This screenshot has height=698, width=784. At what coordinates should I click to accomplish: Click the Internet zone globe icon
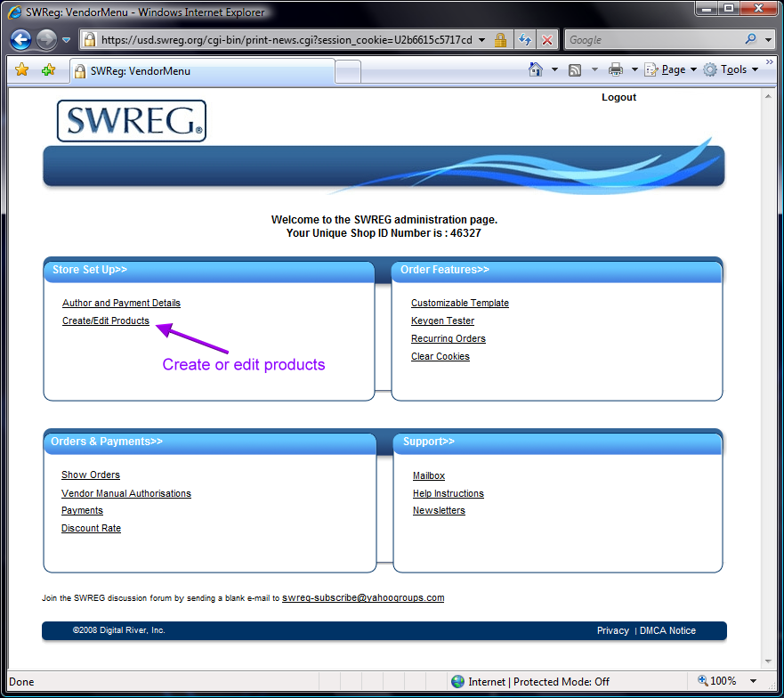click(x=457, y=681)
